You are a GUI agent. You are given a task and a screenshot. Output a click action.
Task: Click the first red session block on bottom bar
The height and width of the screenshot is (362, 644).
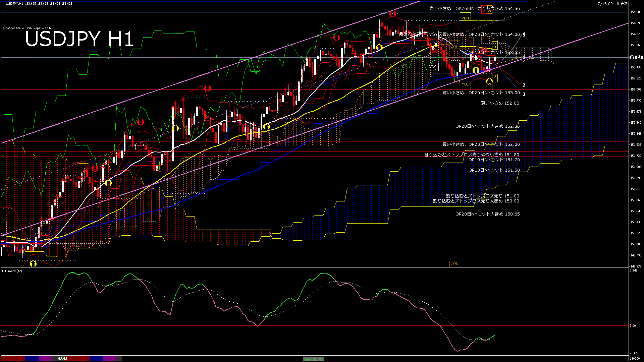[13, 359]
